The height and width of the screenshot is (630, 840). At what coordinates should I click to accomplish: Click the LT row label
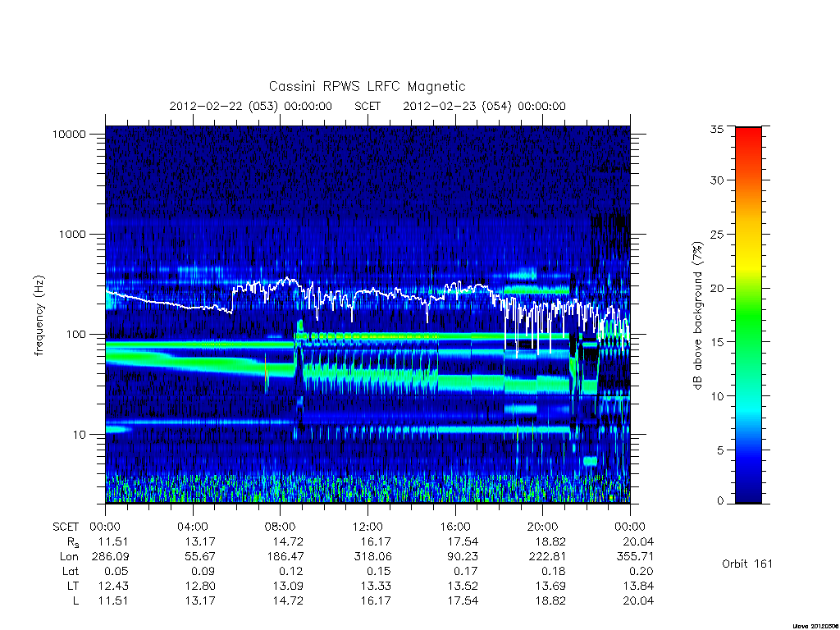point(72,586)
